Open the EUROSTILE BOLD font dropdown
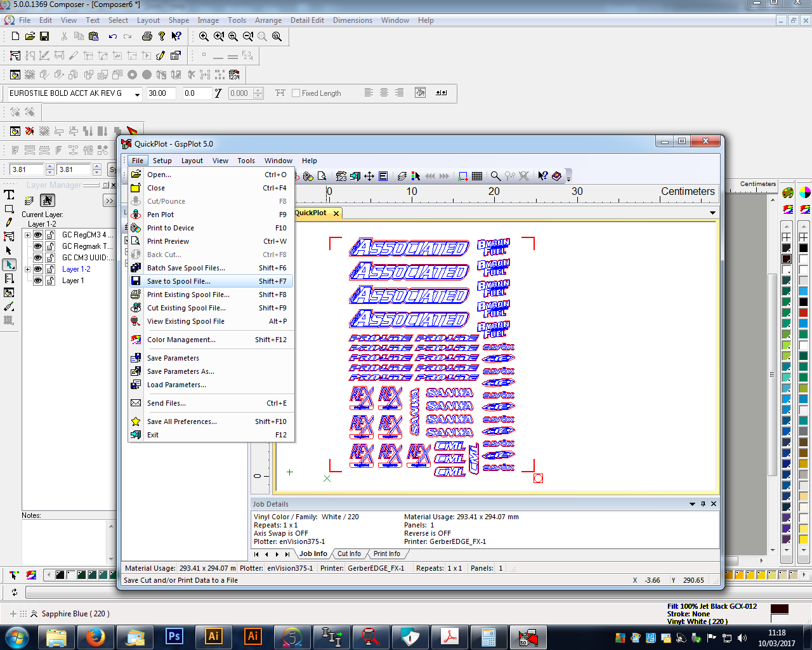The height and width of the screenshot is (650, 812). [137, 93]
